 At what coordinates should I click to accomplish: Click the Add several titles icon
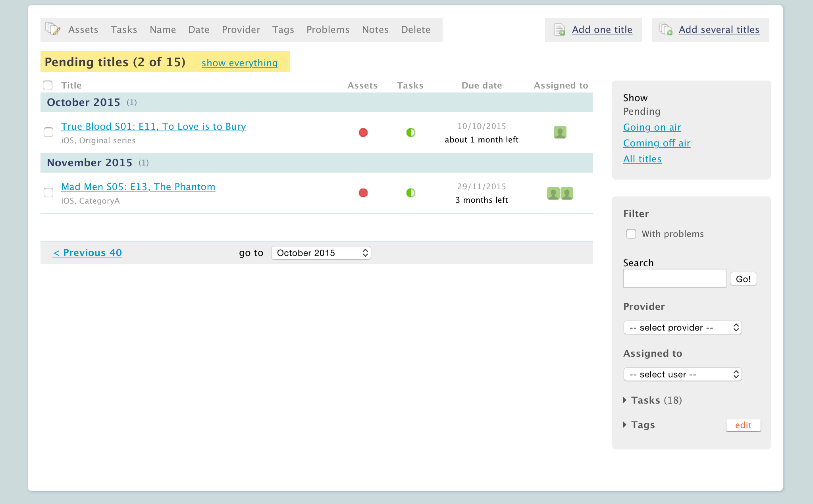point(666,29)
